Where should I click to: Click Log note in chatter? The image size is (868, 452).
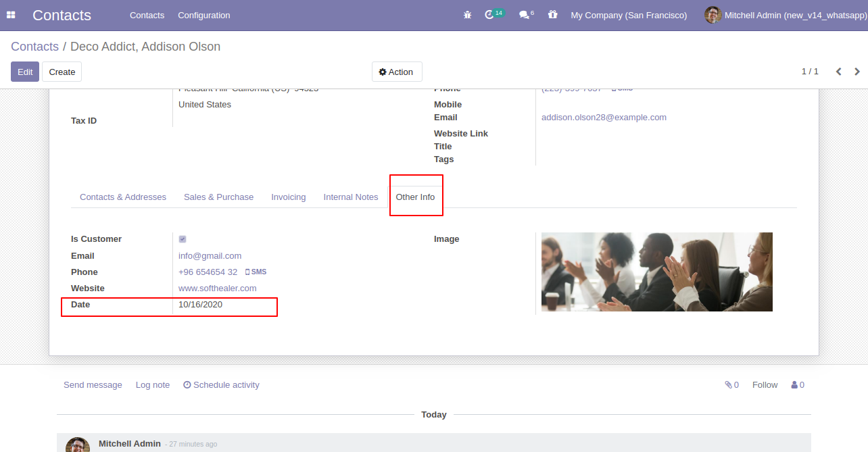click(153, 385)
